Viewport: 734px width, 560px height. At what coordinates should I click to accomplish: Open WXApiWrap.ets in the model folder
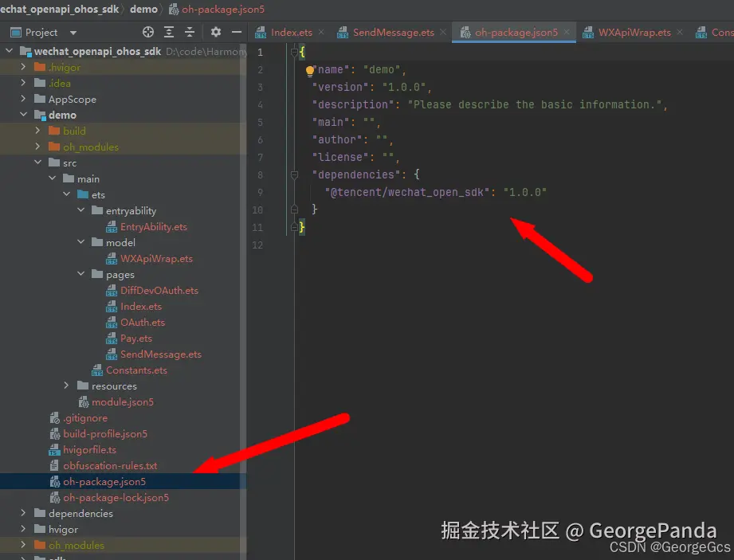tap(156, 259)
